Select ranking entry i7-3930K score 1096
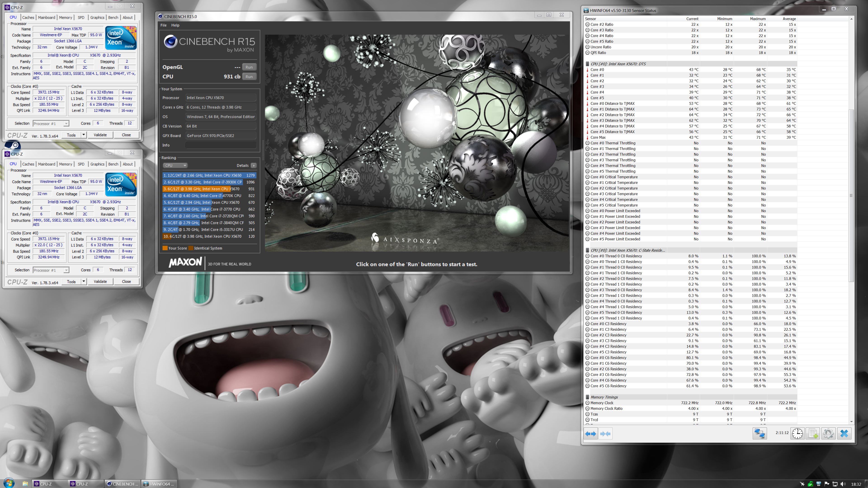Screen dimensions: 868x488 209,182
